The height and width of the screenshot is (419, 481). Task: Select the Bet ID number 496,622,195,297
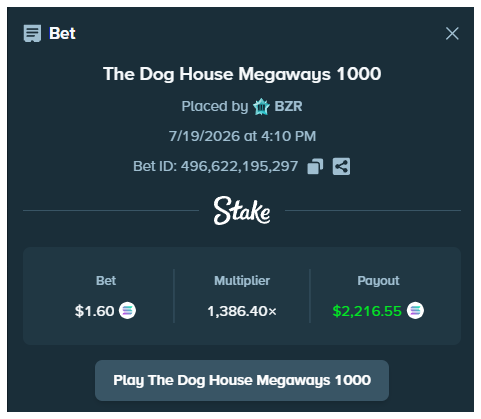[239, 166]
